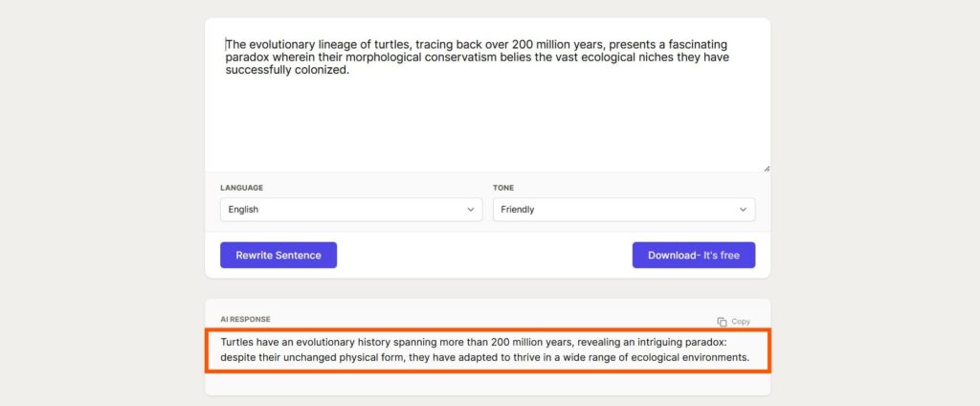980x406 pixels.
Task: Click the Download- It's free button
Action: click(694, 256)
